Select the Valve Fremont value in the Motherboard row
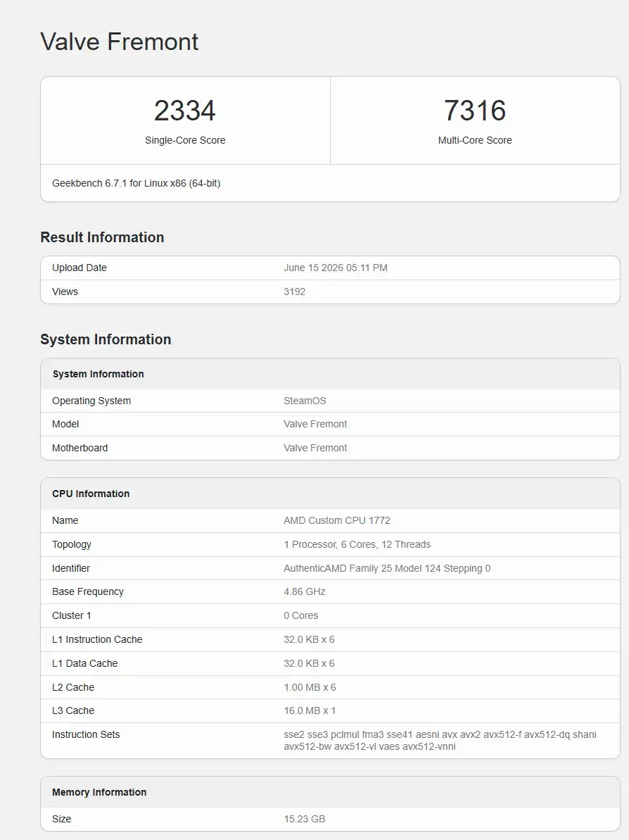 315,449
